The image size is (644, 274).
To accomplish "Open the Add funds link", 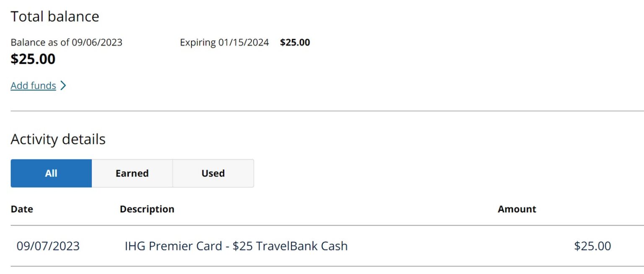I will click(x=33, y=85).
